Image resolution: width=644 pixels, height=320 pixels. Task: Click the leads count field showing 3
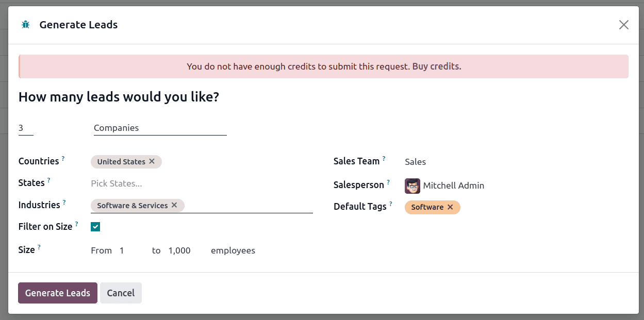[x=25, y=127]
